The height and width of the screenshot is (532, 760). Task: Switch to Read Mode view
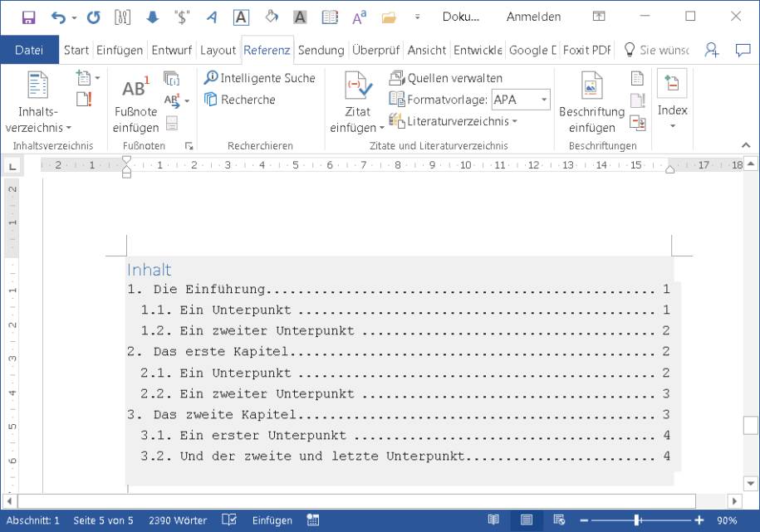click(x=493, y=520)
